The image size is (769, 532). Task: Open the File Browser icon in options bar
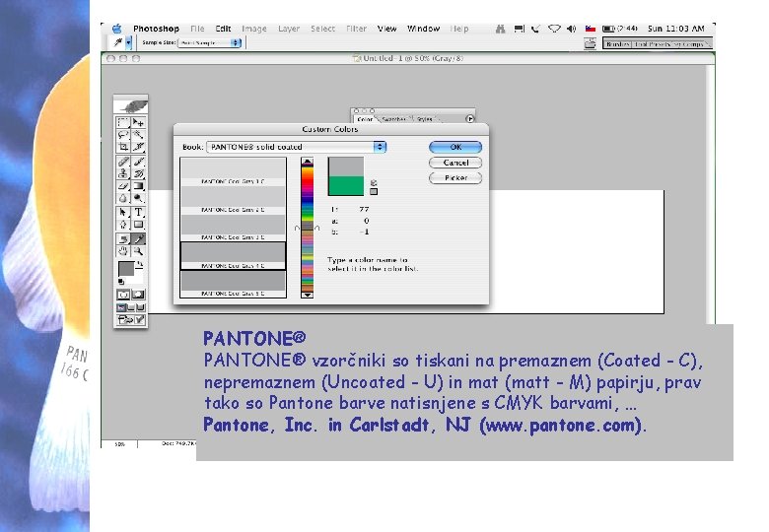coord(590,43)
